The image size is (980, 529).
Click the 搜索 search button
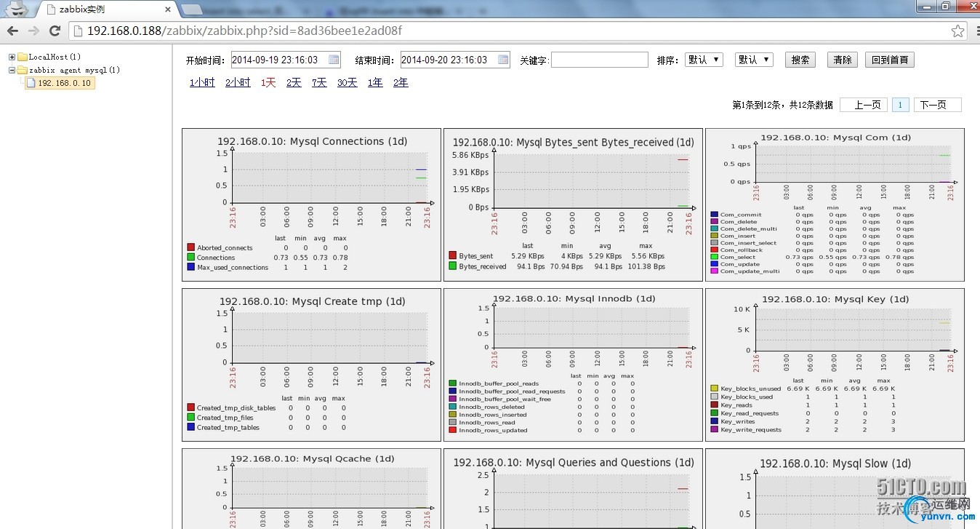pos(800,60)
